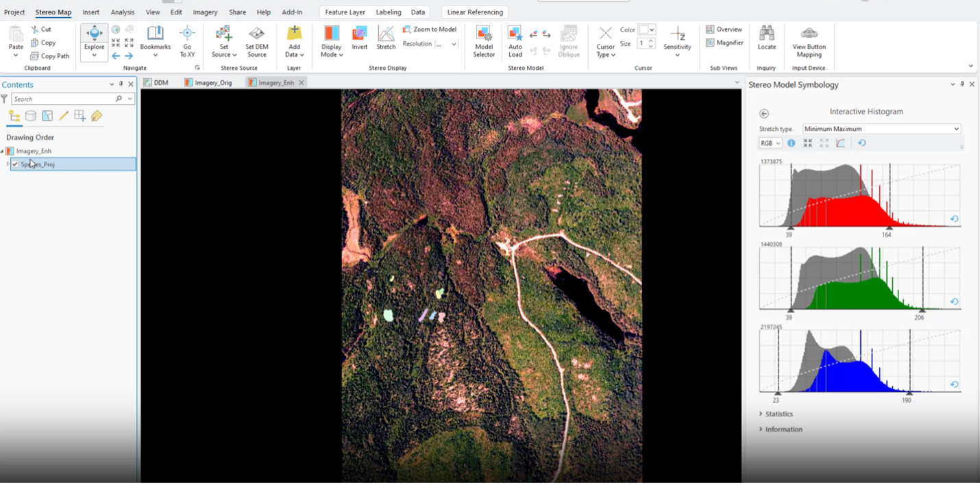
Task: Open the Analysis ribbon tab
Action: tap(123, 12)
